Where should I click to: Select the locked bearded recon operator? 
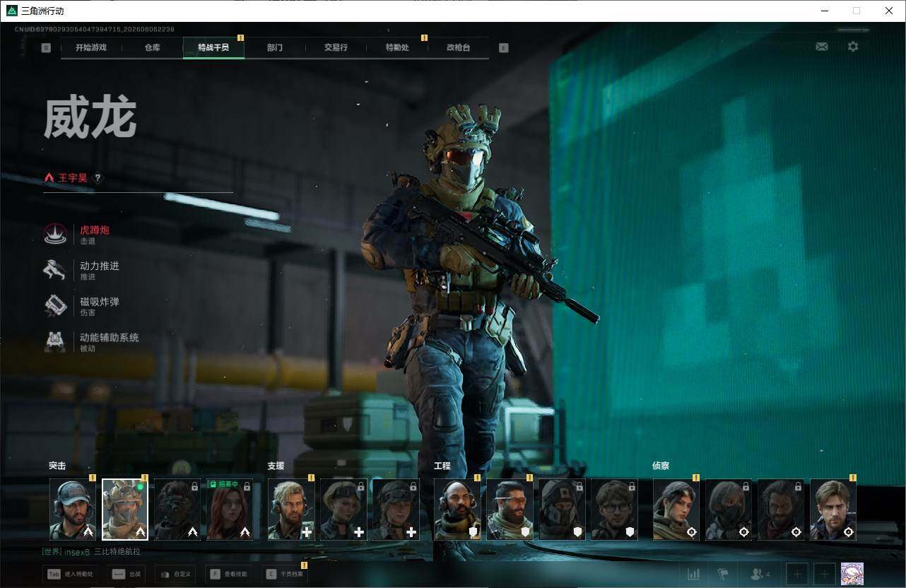pyautogui.click(x=781, y=510)
